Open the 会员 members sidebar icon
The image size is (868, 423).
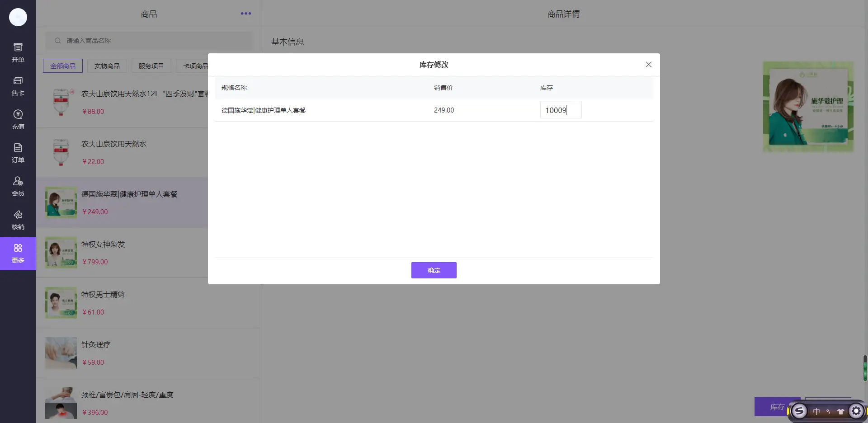(18, 186)
